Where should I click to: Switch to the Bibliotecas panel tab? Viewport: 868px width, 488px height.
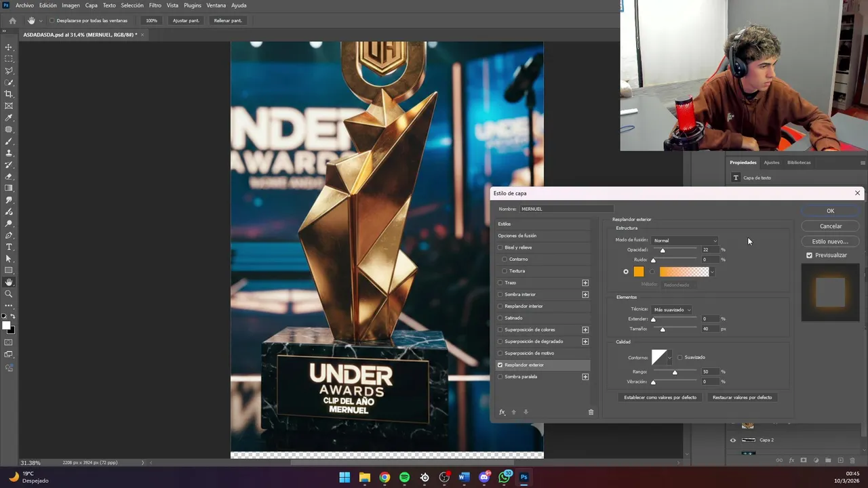coord(799,163)
